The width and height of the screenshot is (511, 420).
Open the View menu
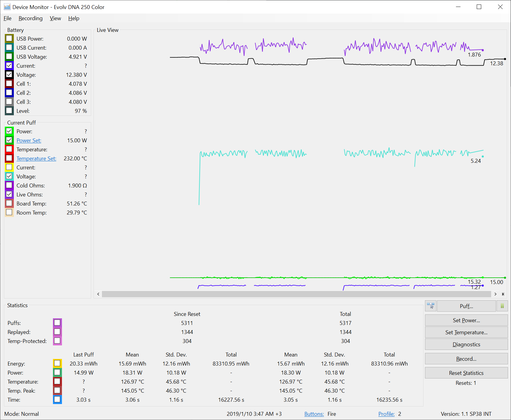tap(55, 18)
